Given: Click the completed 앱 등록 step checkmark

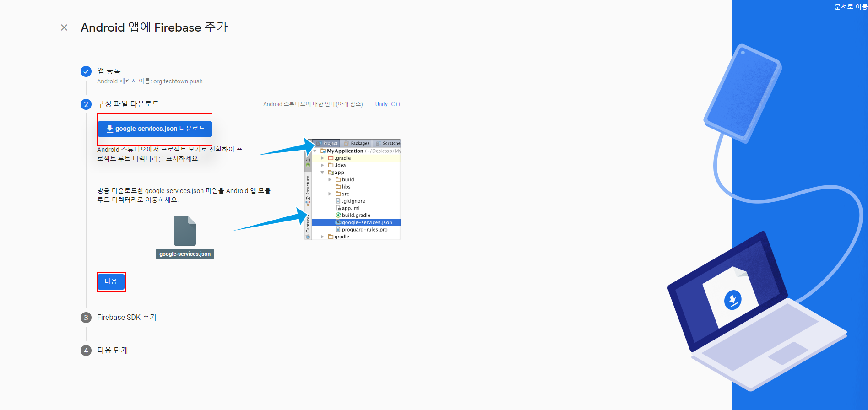Looking at the screenshot, I should click(86, 71).
